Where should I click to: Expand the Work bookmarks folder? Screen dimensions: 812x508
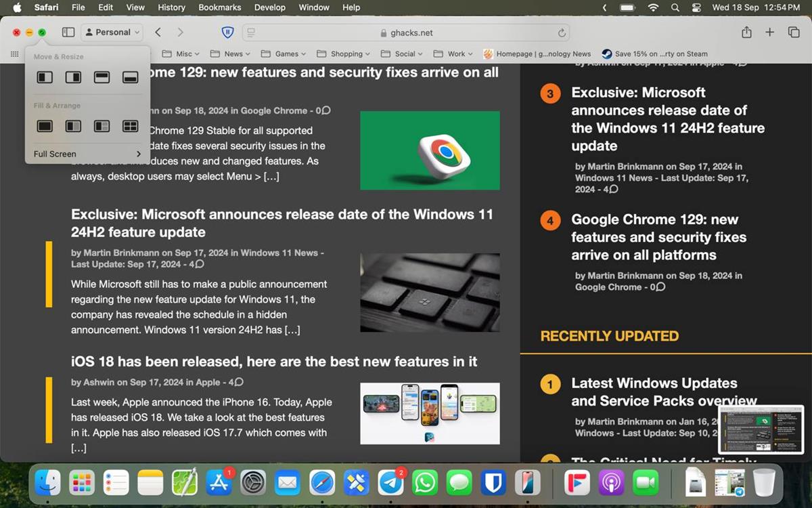point(453,54)
